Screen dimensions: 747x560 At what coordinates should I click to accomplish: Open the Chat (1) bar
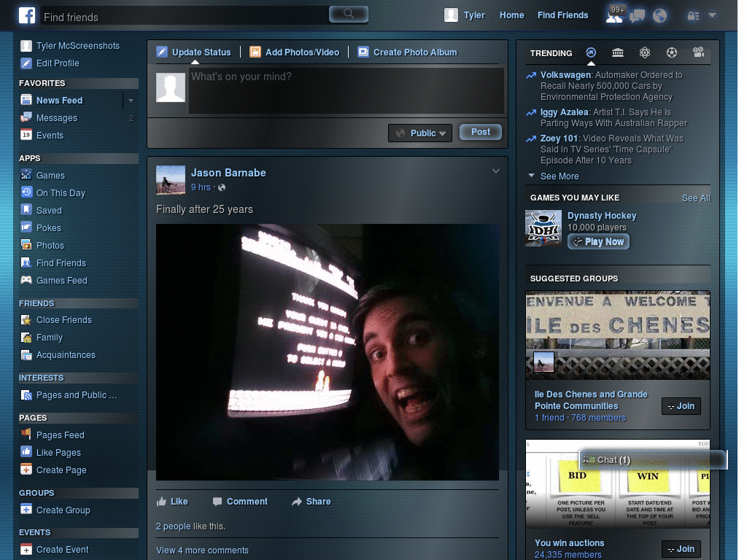(x=653, y=460)
